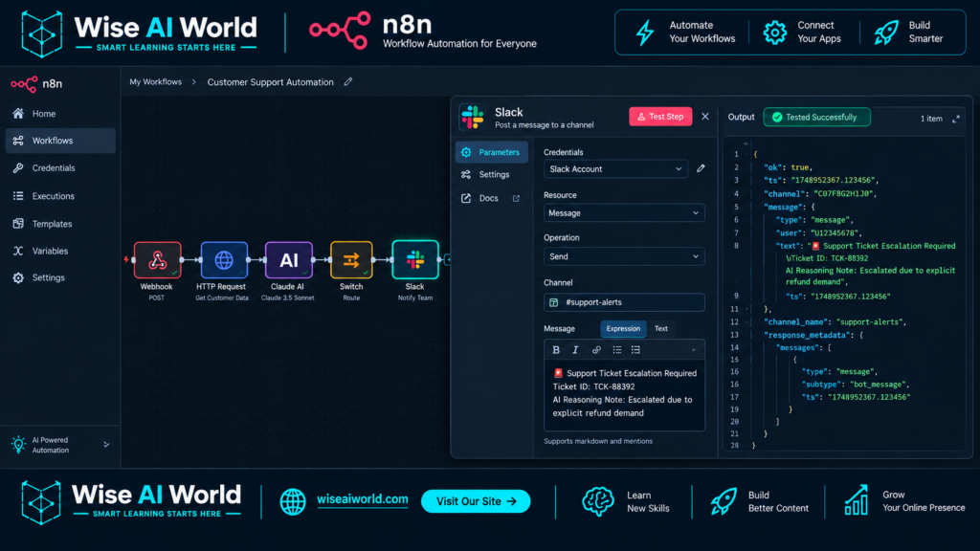The height and width of the screenshot is (551, 980).
Task: Click the workflow trigger lightning bolt icon
Action: point(126,259)
